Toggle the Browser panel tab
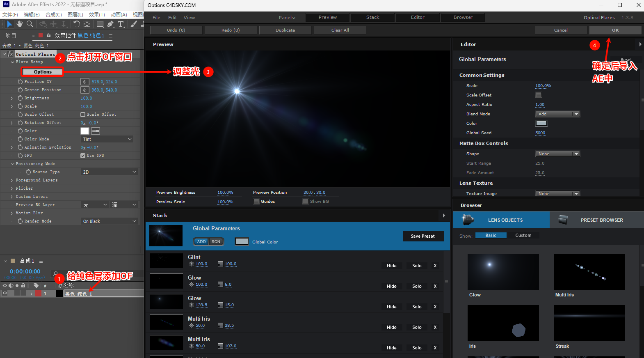This screenshot has width=644, height=358. (x=463, y=17)
